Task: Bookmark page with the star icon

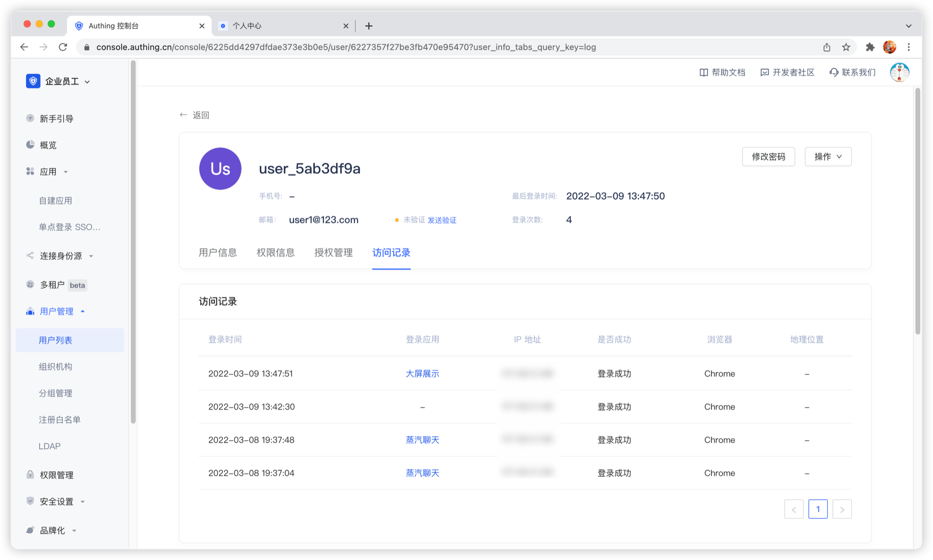Action: 846,47
